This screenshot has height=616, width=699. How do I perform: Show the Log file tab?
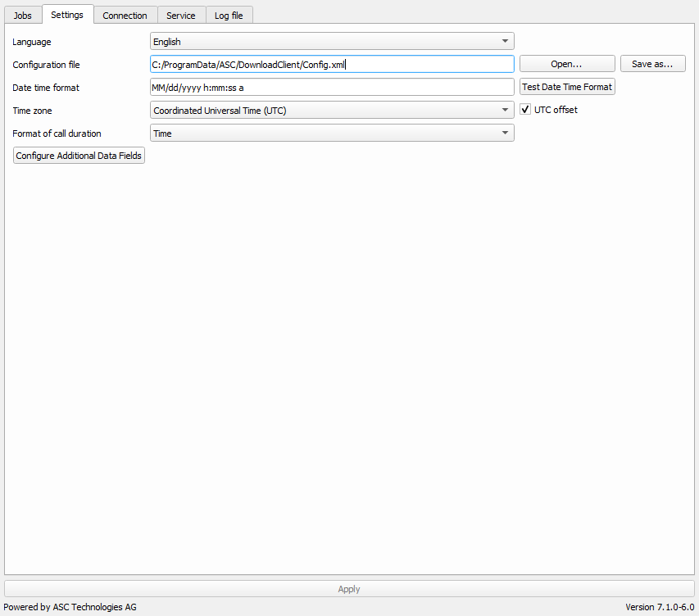pyautogui.click(x=229, y=16)
